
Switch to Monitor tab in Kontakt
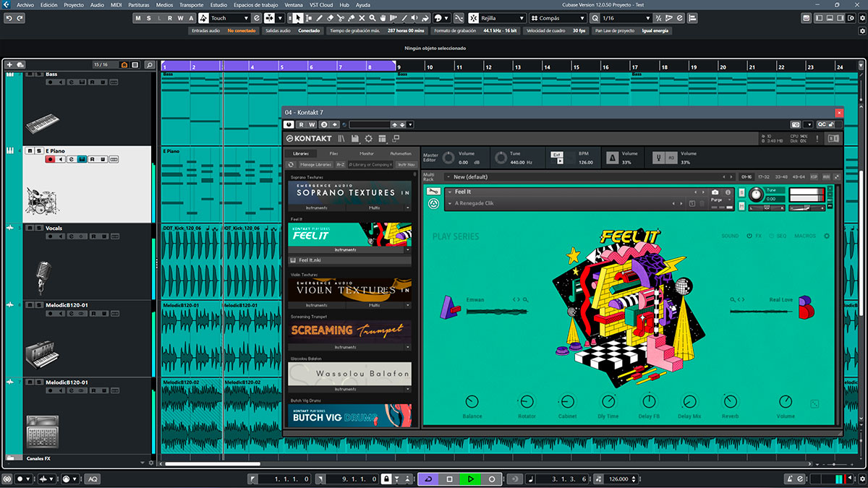(367, 153)
